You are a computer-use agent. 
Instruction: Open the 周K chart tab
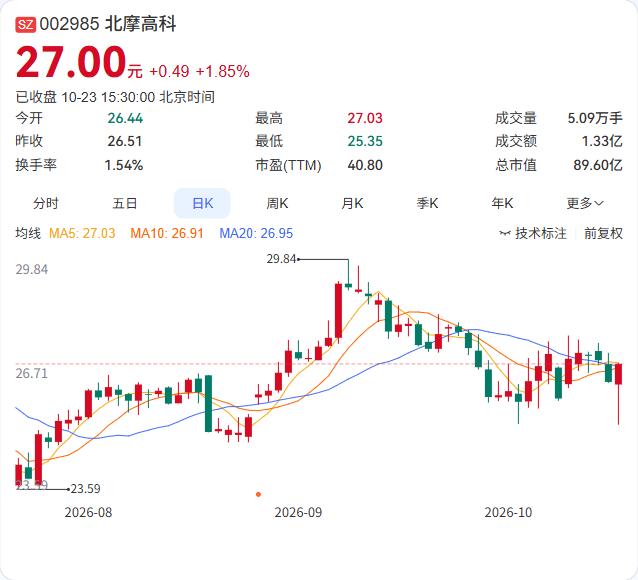point(277,203)
